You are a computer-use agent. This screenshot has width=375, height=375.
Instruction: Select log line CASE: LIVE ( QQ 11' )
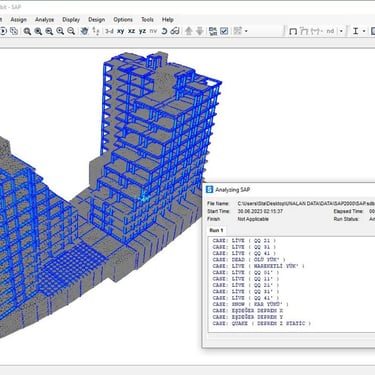point(246,279)
